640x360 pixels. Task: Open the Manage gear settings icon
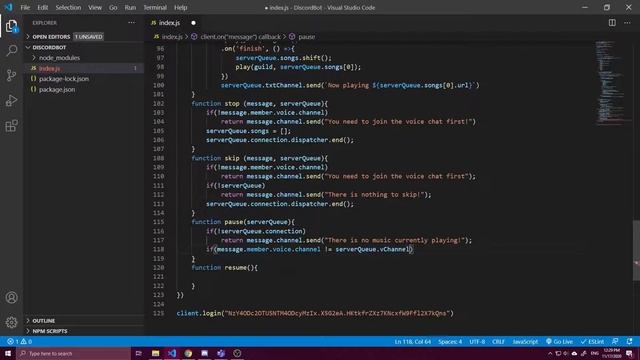[x=11, y=322]
